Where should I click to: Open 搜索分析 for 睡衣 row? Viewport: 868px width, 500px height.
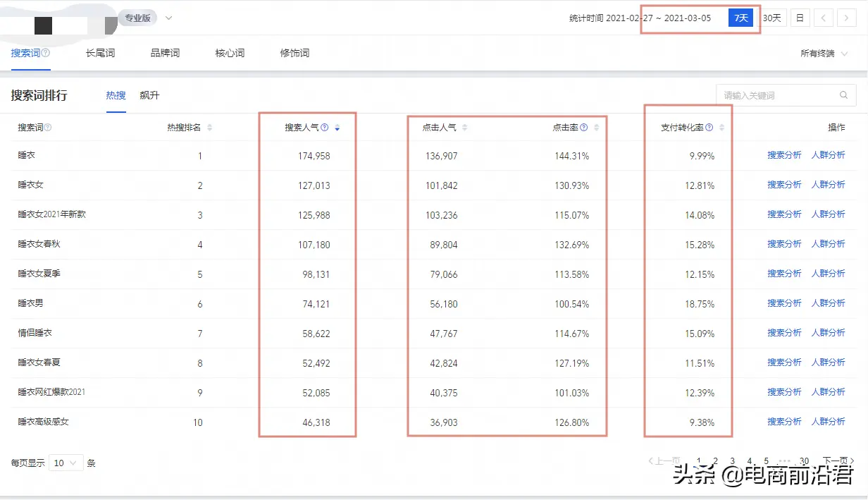(784, 155)
